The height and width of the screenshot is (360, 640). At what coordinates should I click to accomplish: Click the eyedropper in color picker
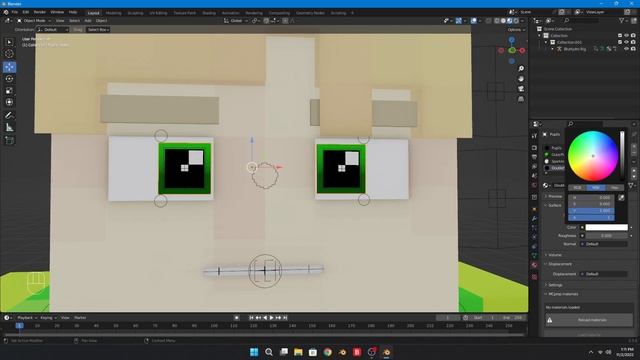click(x=621, y=198)
